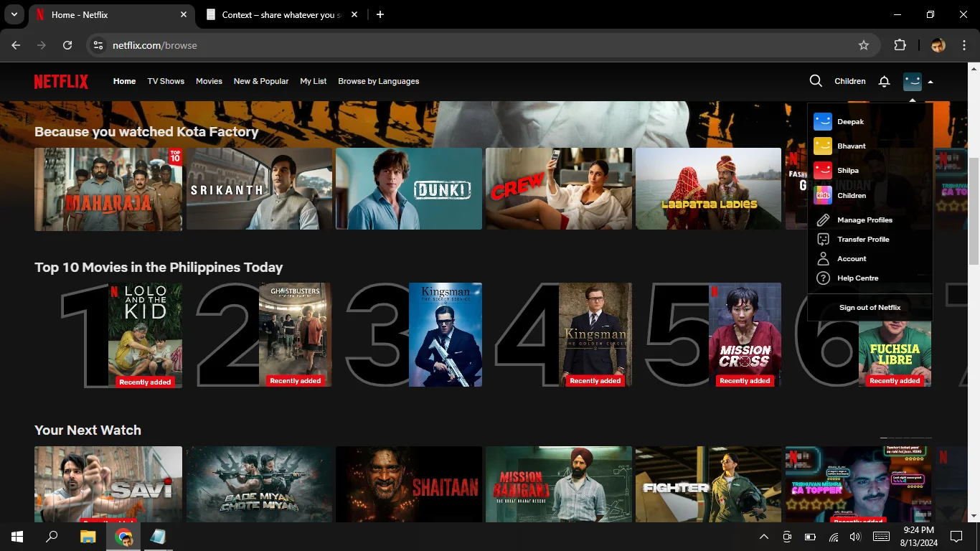Image resolution: width=980 pixels, height=551 pixels.
Task: Open Movies section
Action: pyautogui.click(x=209, y=81)
